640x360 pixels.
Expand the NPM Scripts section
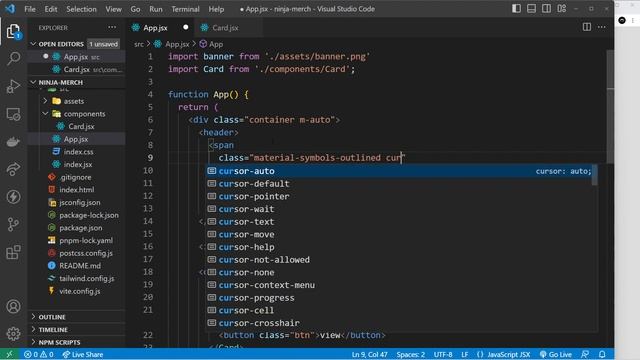tap(59, 342)
